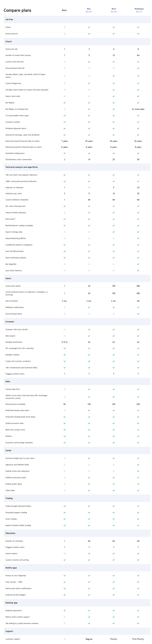Image resolution: width=152 pixels, height=644 pixels.
Task: Select the Basic plan column header
Action: 64,10
